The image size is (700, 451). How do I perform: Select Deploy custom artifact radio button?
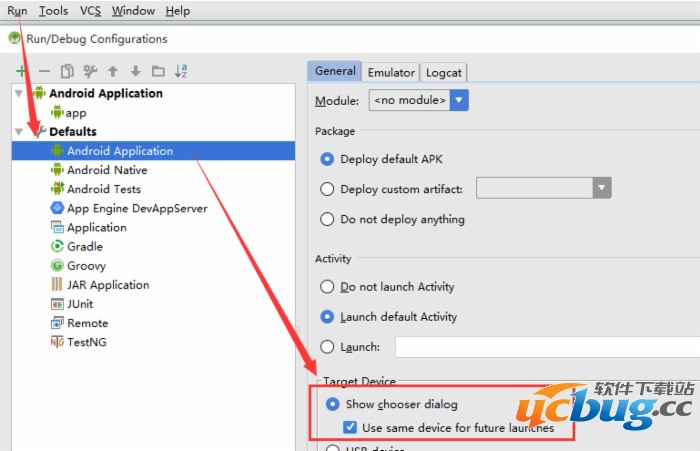coord(327,189)
